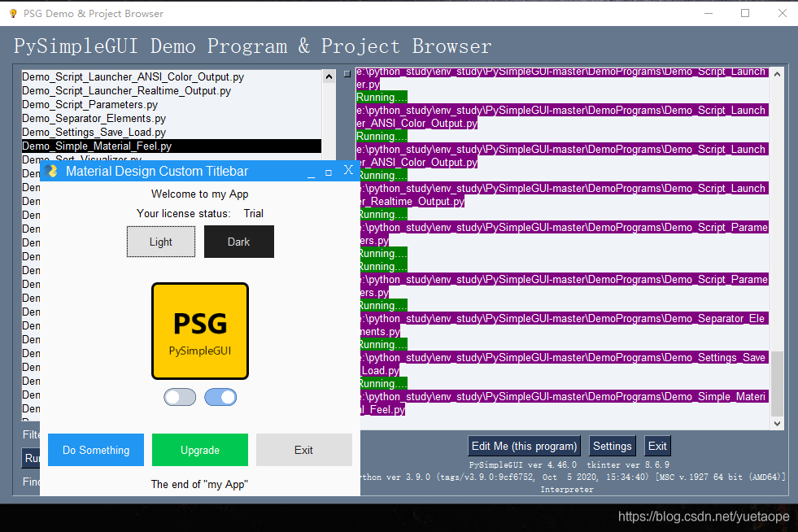Screen dimensions: 798x532
Task: Choose the Dark theme button
Action: [238, 242]
